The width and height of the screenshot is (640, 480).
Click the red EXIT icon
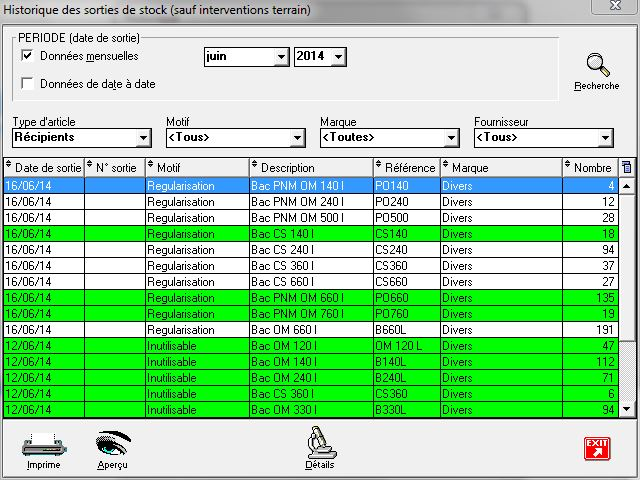597,448
